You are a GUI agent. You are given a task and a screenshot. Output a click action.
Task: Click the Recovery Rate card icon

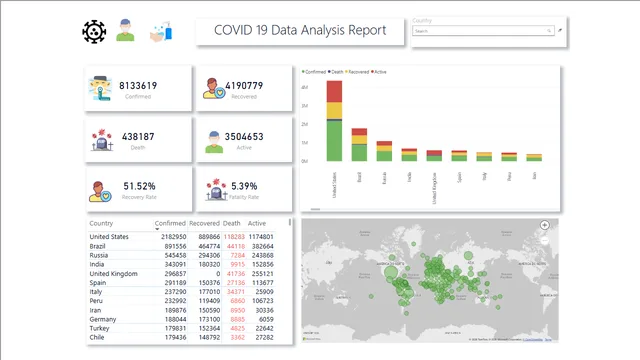click(100, 191)
